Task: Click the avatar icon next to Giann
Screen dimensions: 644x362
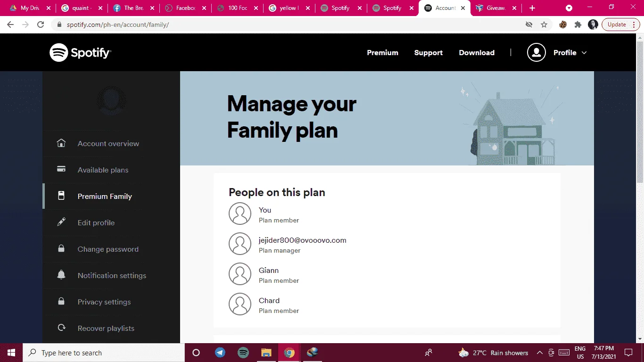Action: point(240,274)
